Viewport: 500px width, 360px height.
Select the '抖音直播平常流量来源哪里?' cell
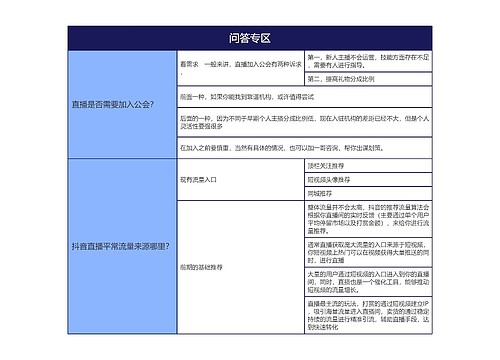(x=122, y=246)
